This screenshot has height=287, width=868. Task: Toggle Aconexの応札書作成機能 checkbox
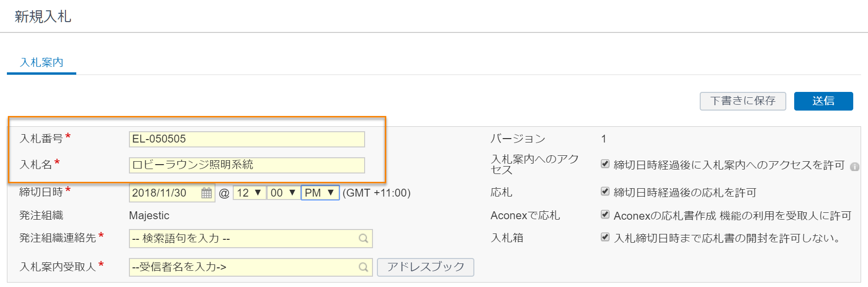tap(605, 214)
